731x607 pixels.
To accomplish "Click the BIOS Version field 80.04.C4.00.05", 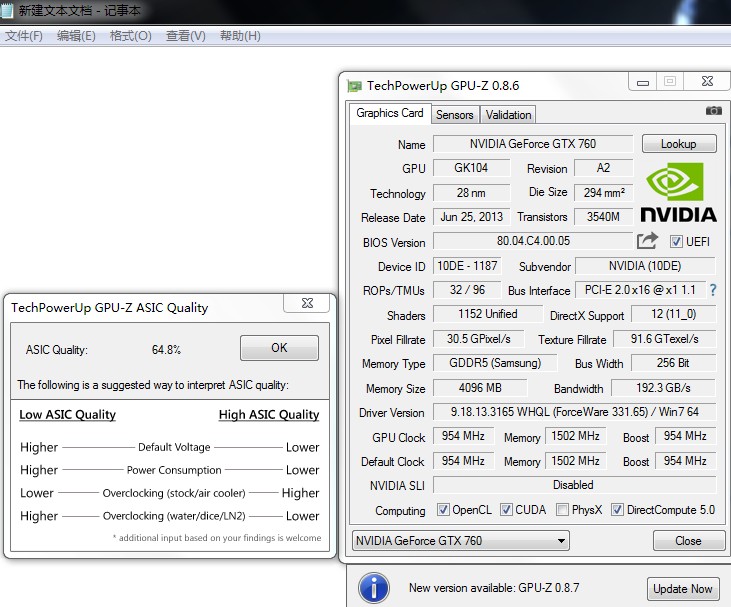I will pyautogui.click(x=533, y=241).
